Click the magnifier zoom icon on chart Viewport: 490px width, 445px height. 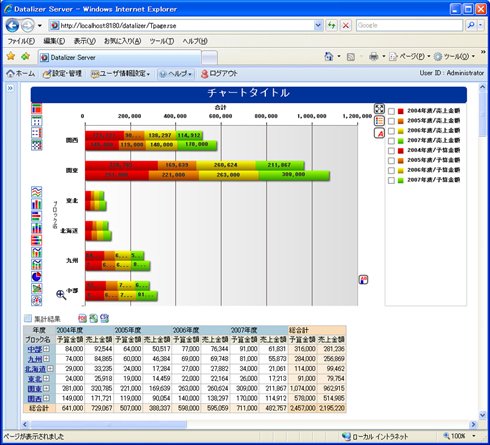coord(61,295)
